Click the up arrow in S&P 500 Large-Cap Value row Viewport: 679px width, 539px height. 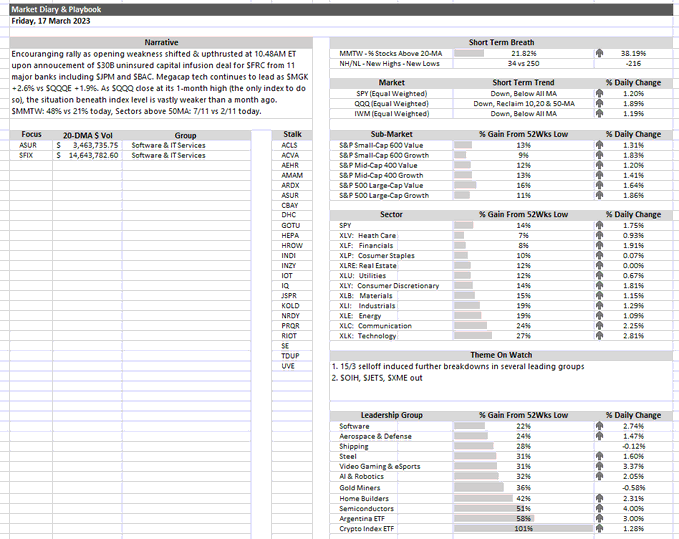[x=599, y=185]
